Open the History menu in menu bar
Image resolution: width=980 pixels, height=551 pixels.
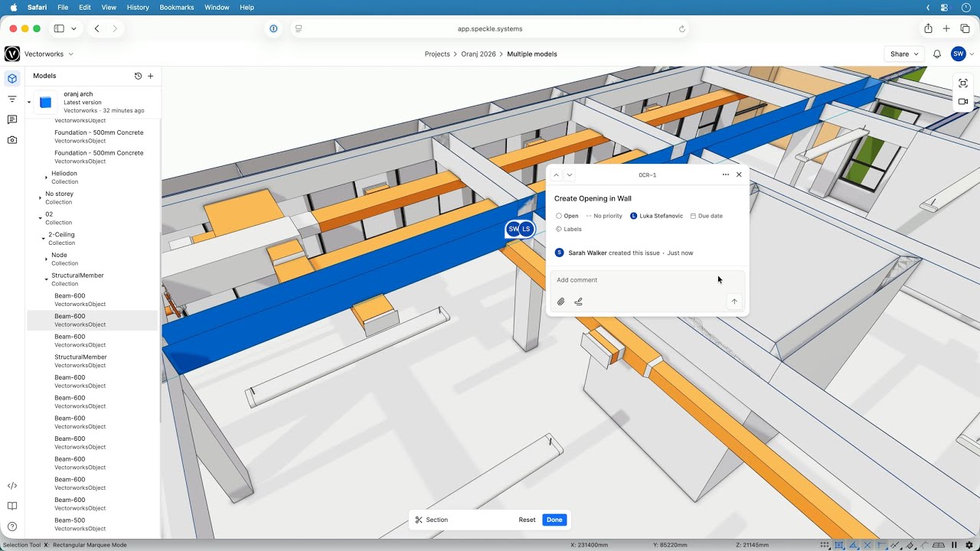[138, 7]
